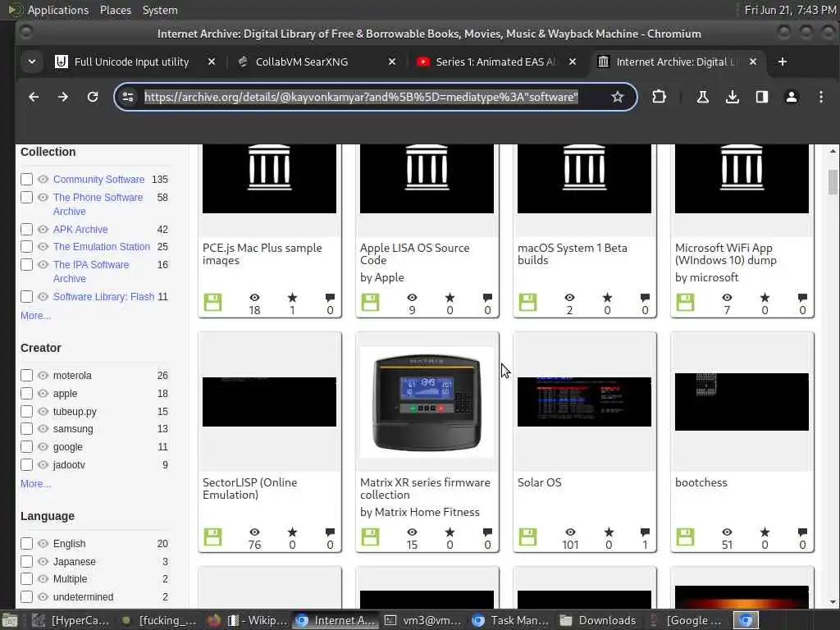840x630 pixels.
Task: Show more Creator filters
Action: click(x=35, y=484)
